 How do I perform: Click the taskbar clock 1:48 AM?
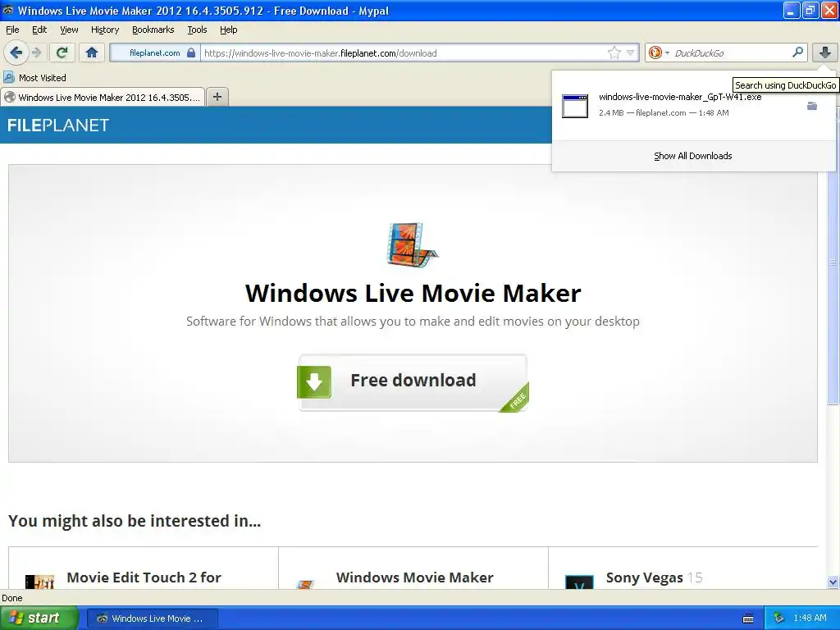[810, 619]
